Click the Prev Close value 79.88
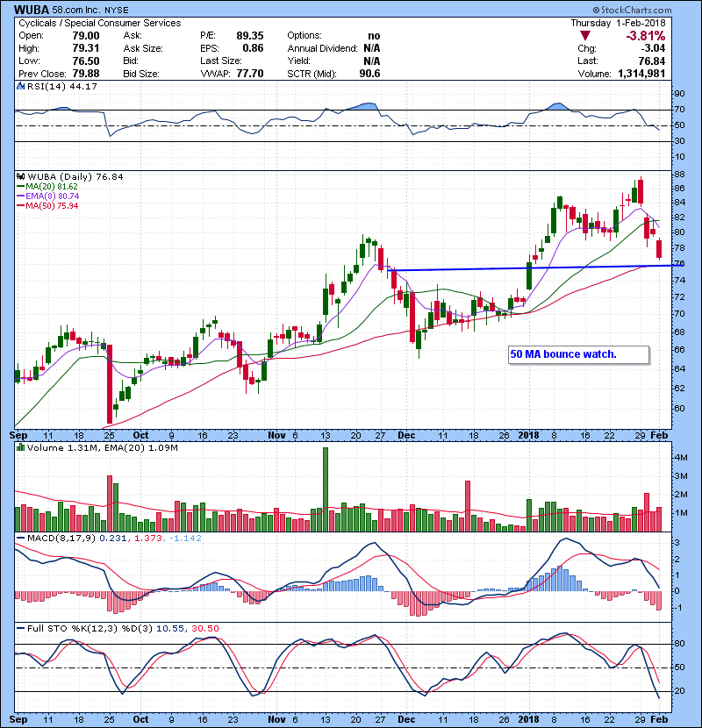702x728 pixels. (86, 74)
